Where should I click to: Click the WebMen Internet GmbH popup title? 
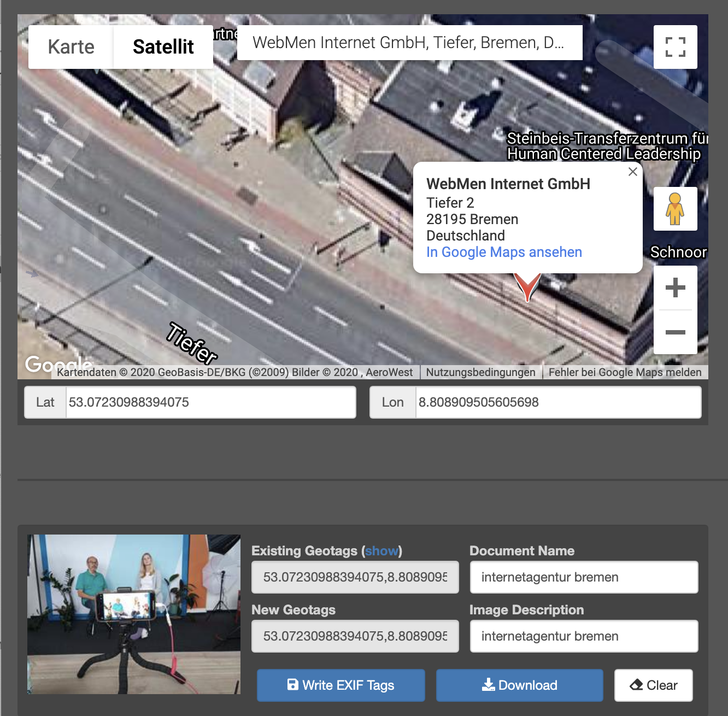pyautogui.click(x=508, y=184)
